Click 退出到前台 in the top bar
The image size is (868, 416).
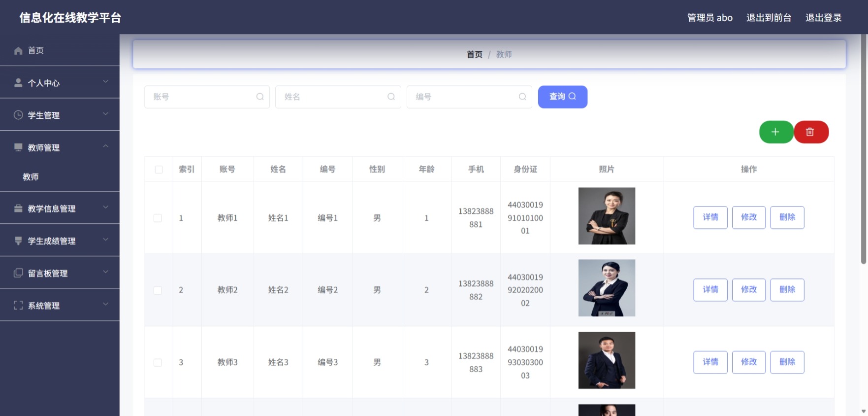(769, 18)
